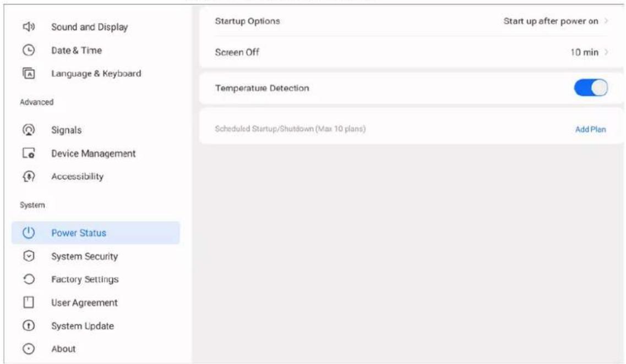Open the 10 min Screen Off value
The image size is (626, 364).
coord(584,52)
